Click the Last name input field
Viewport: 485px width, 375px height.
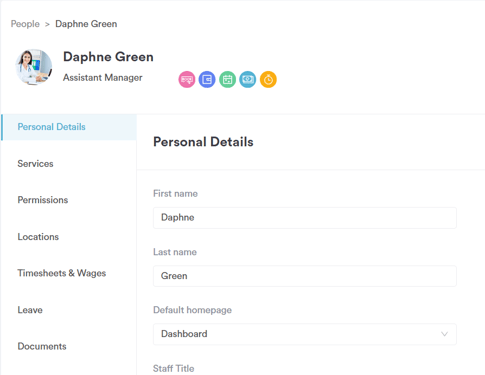pos(305,276)
